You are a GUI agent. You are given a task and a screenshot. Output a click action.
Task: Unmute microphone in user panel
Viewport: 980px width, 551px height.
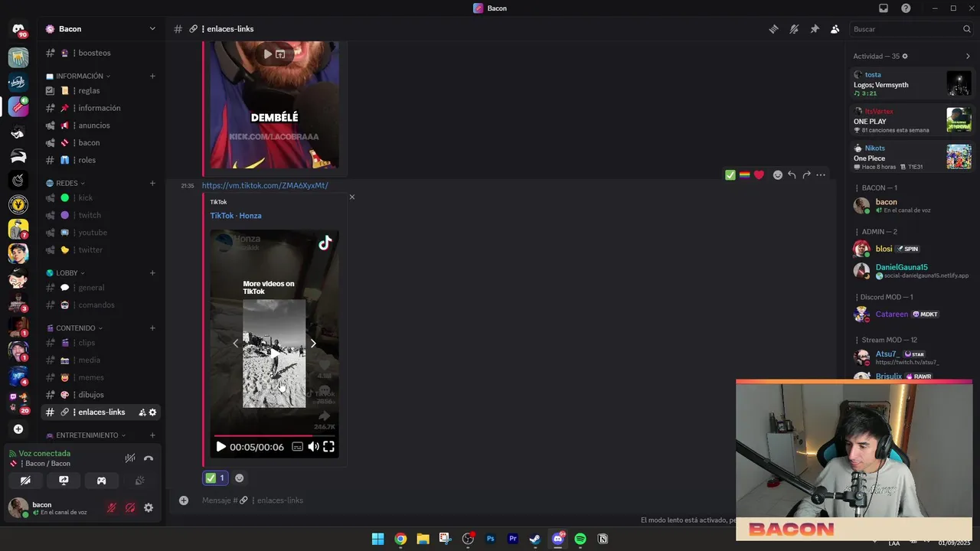[x=112, y=507]
